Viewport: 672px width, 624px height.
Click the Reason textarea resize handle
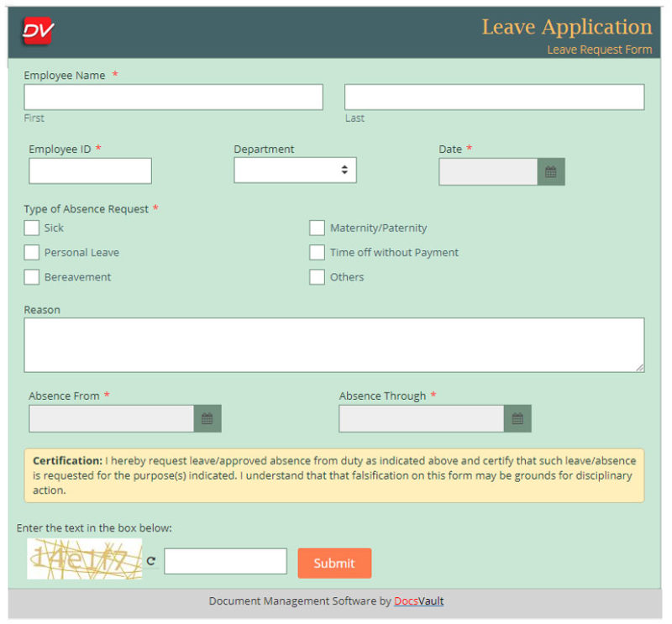coord(640,368)
